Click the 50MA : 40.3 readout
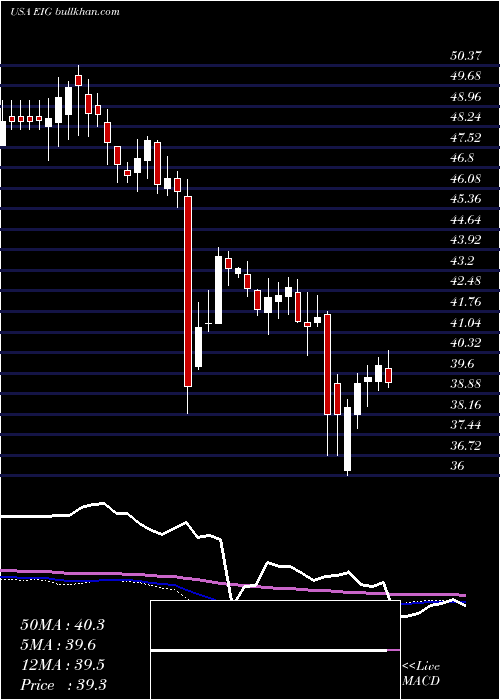The height and width of the screenshot is (700, 500). click(x=62, y=624)
